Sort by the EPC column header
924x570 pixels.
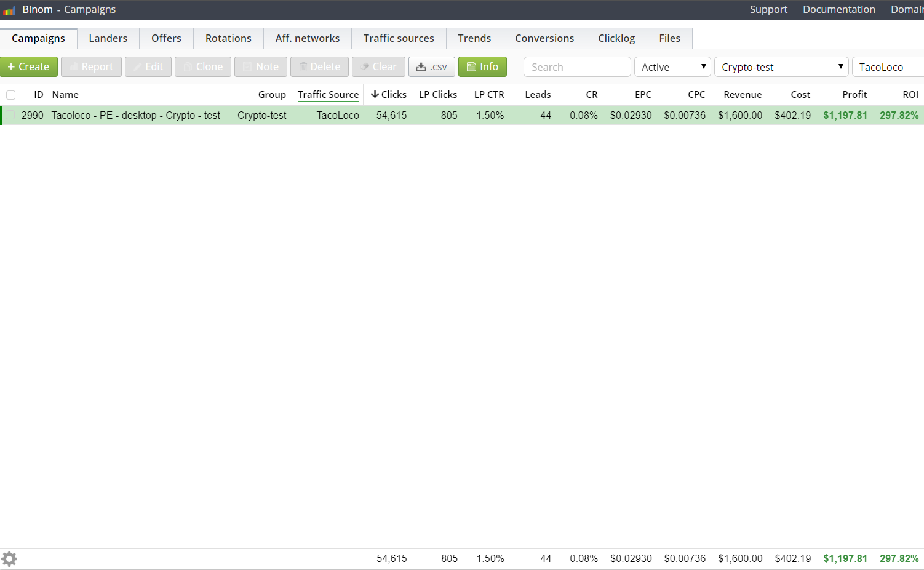(x=643, y=95)
